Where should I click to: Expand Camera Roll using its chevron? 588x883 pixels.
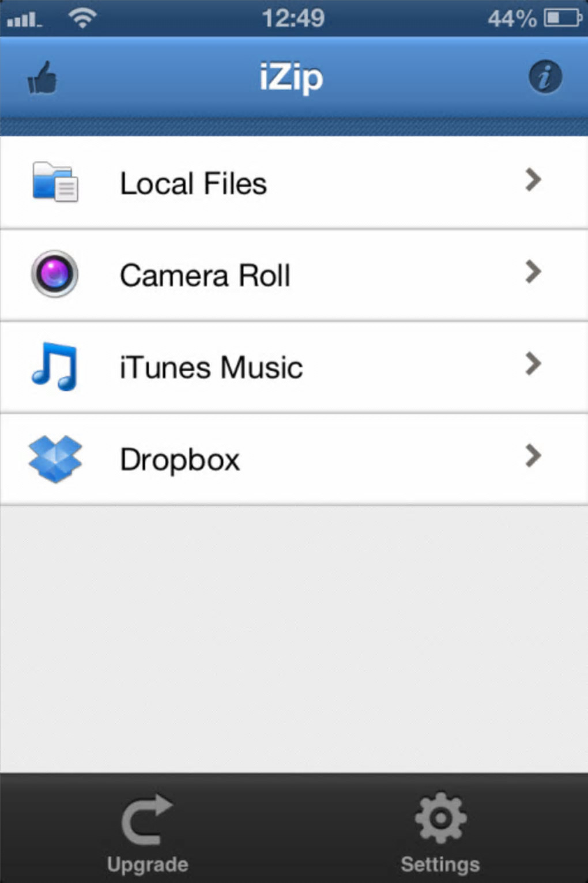point(533,272)
